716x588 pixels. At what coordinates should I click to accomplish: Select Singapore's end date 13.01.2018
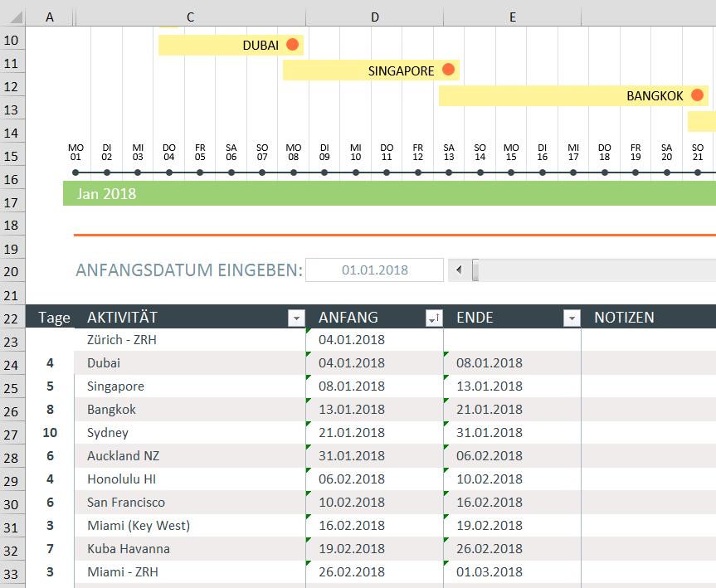click(x=513, y=386)
